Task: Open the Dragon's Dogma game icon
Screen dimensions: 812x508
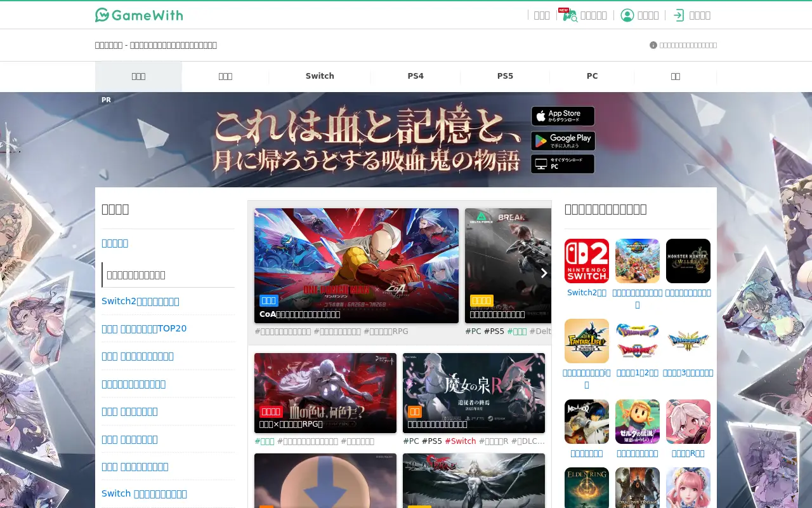Action: (638, 488)
